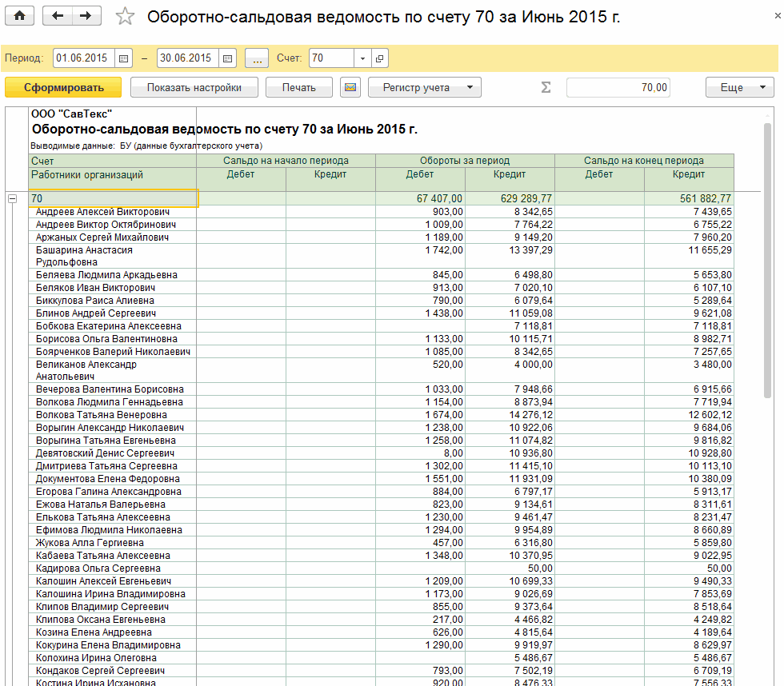Go back with the left arrow

58,16
